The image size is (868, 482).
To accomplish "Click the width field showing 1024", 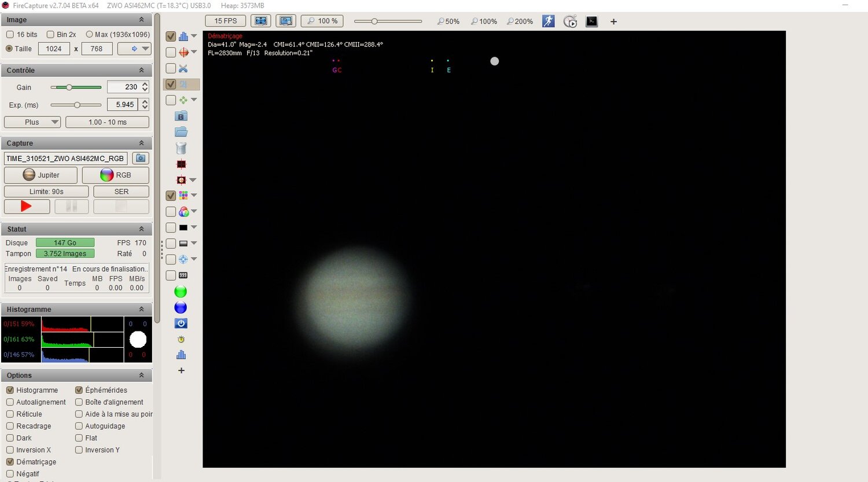I will click(x=54, y=49).
